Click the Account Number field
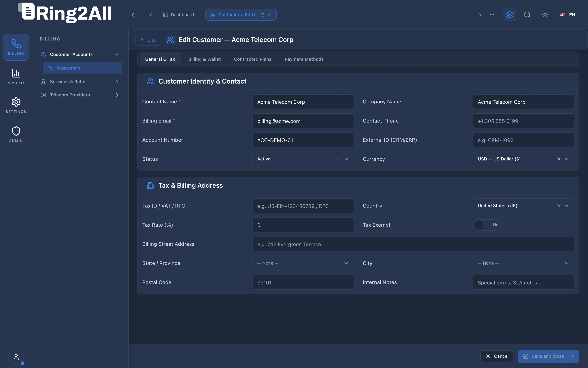Image resolution: width=588 pixels, height=368 pixels. pyautogui.click(x=303, y=140)
